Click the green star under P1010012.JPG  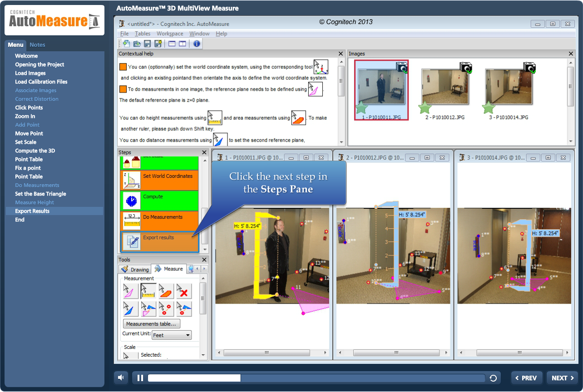tap(425, 108)
